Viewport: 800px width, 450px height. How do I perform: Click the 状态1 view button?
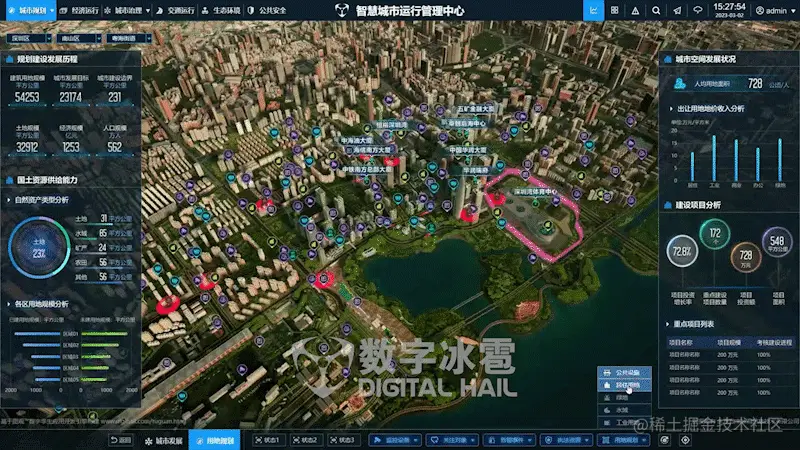click(267, 440)
